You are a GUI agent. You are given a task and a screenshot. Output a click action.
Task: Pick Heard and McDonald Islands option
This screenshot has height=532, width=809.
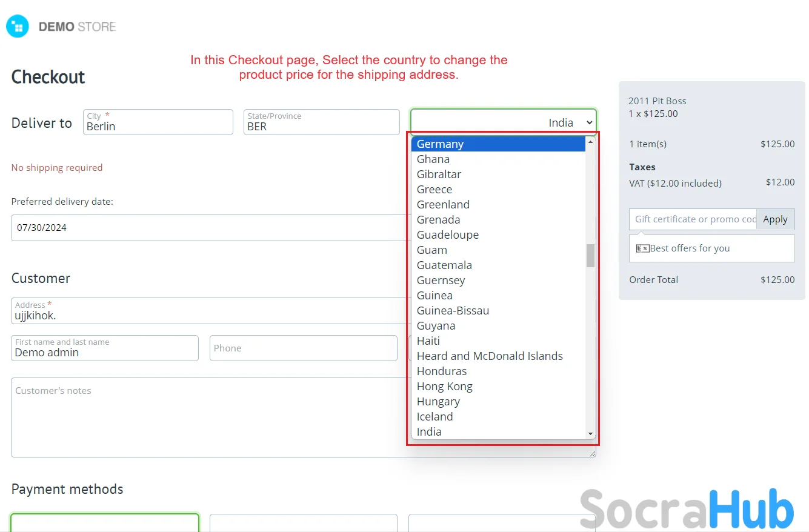(498, 356)
